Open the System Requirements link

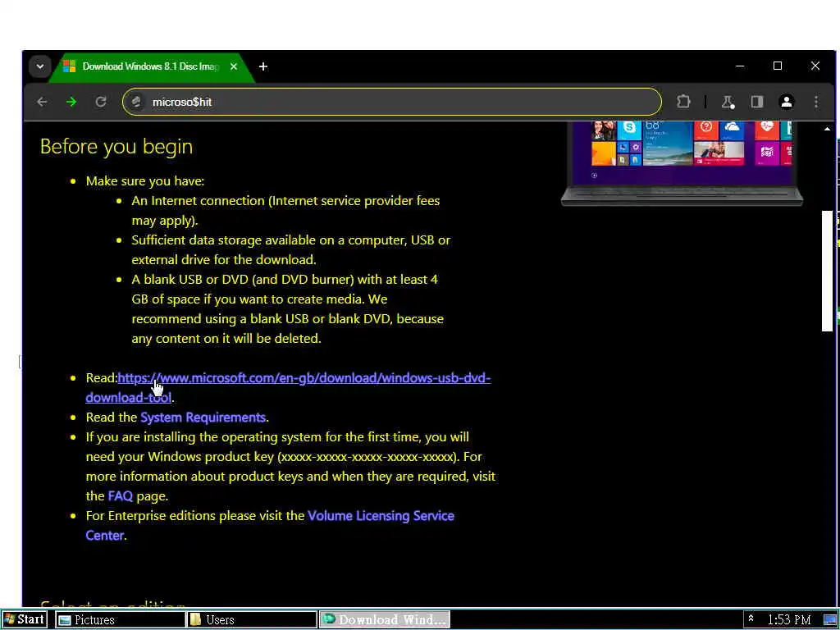tap(203, 418)
